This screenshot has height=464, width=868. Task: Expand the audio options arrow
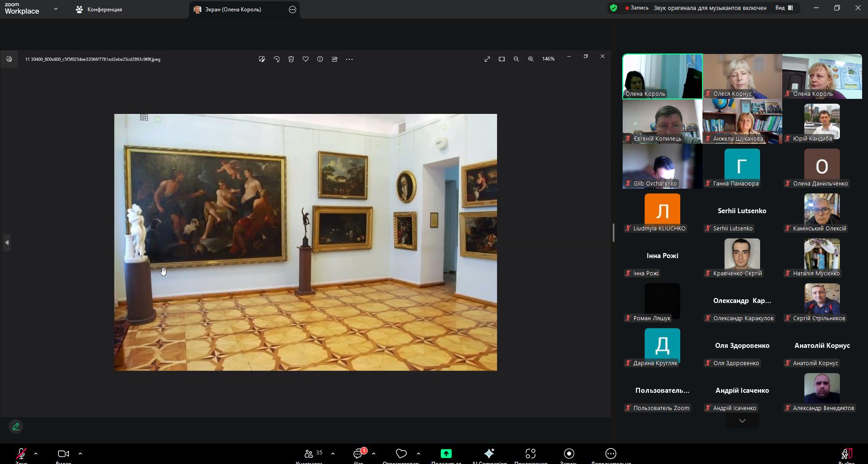tap(36, 454)
